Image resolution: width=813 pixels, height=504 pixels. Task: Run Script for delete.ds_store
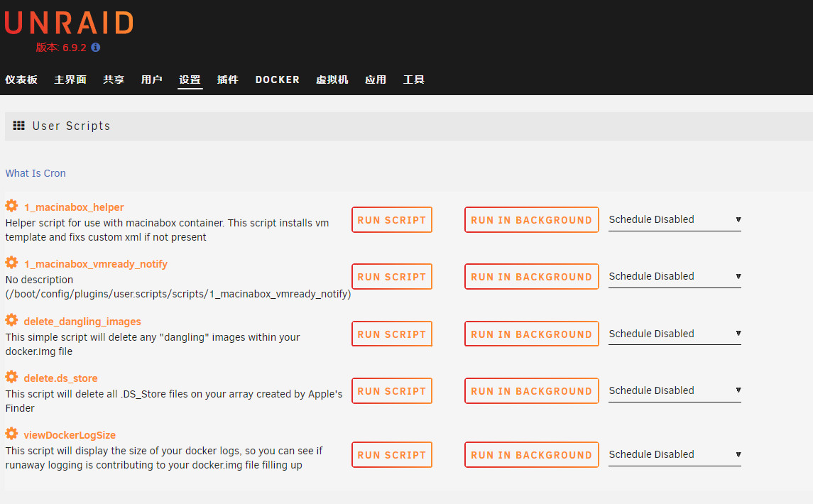tap(392, 391)
